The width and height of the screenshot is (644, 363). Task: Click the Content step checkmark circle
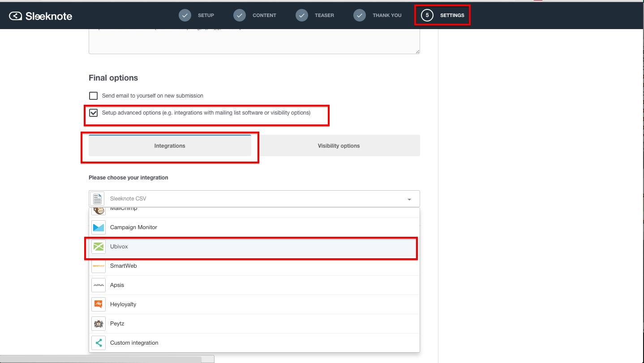[x=240, y=15]
